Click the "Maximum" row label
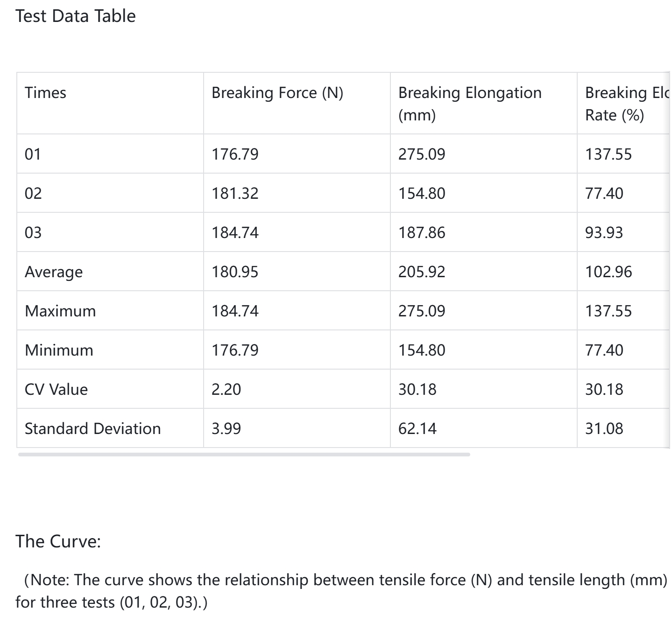This screenshot has width=672, height=623. tap(60, 311)
